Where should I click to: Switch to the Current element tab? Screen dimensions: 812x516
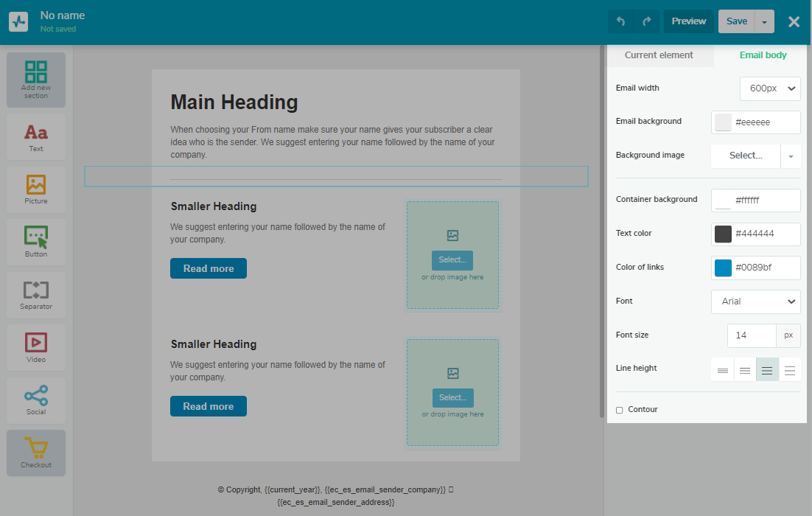(x=659, y=55)
